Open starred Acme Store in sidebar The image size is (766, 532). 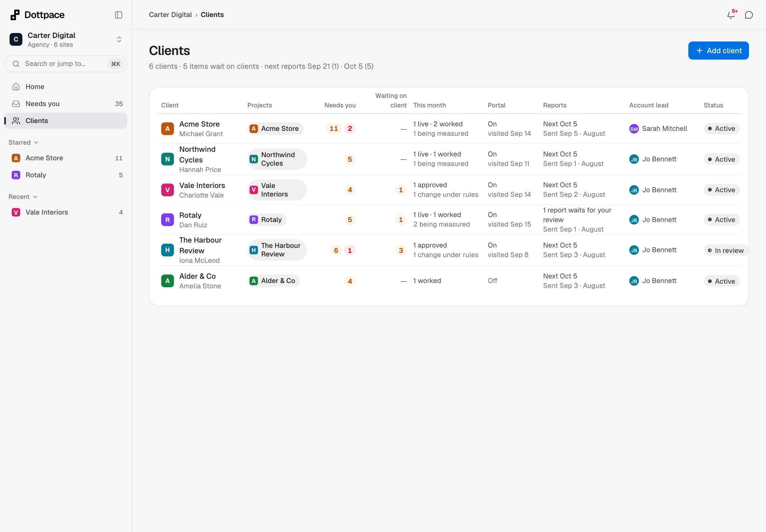[x=66, y=158]
